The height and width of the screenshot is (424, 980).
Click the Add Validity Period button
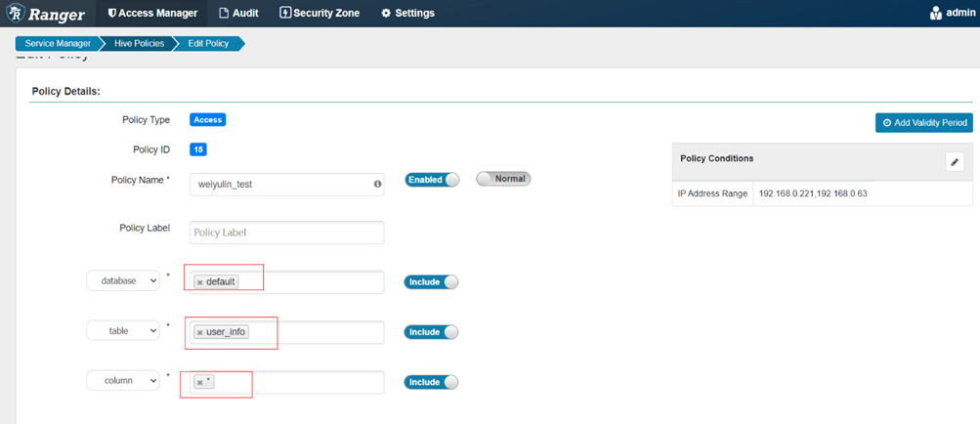click(x=923, y=123)
